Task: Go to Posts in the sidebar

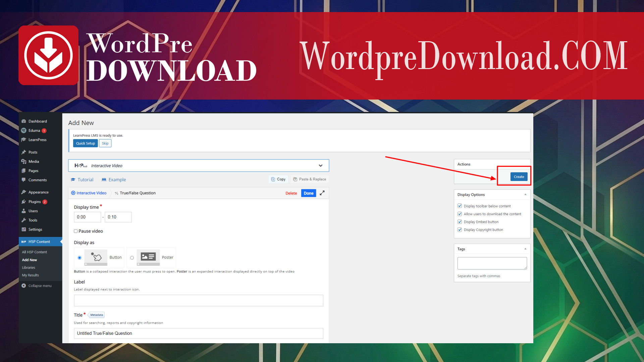Action: tap(33, 152)
